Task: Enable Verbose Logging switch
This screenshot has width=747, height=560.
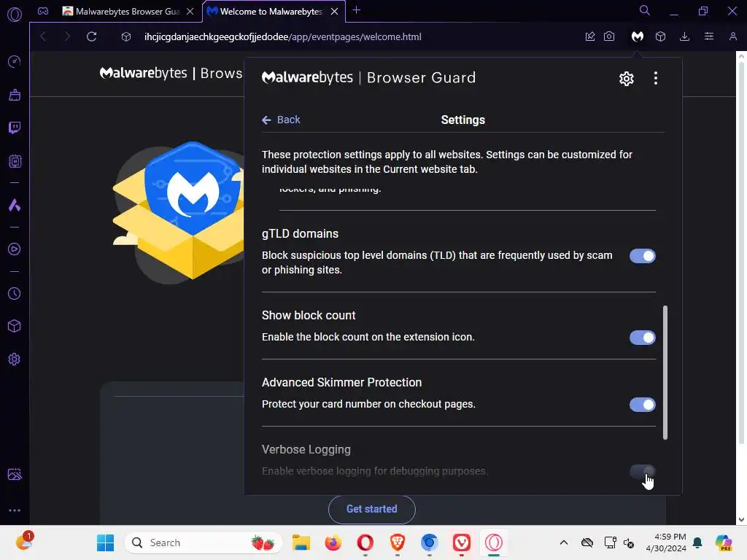Action: pos(642,472)
